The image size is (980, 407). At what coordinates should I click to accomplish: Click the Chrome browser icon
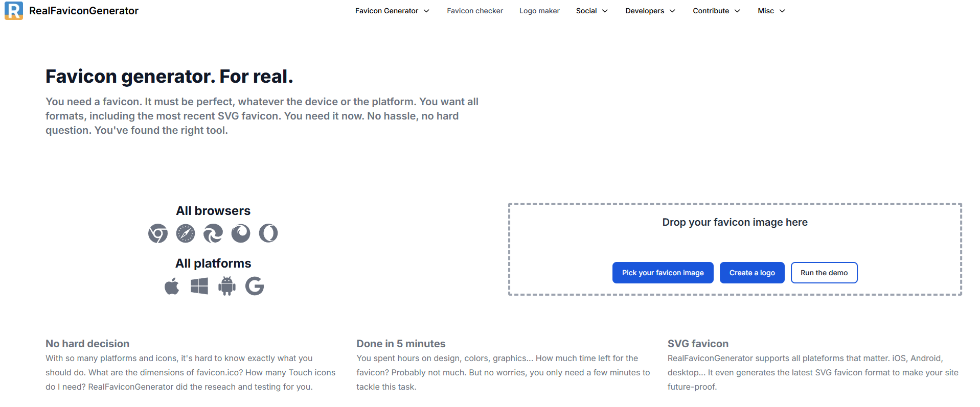point(158,233)
